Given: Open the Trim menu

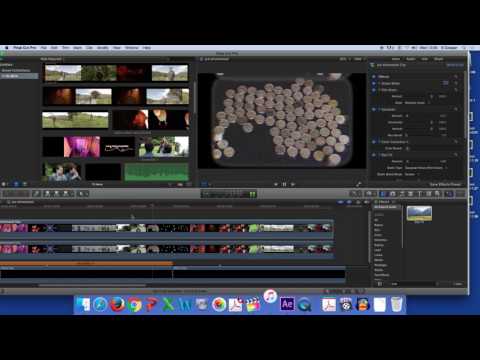Looking at the screenshot, I should click(x=66, y=48).
